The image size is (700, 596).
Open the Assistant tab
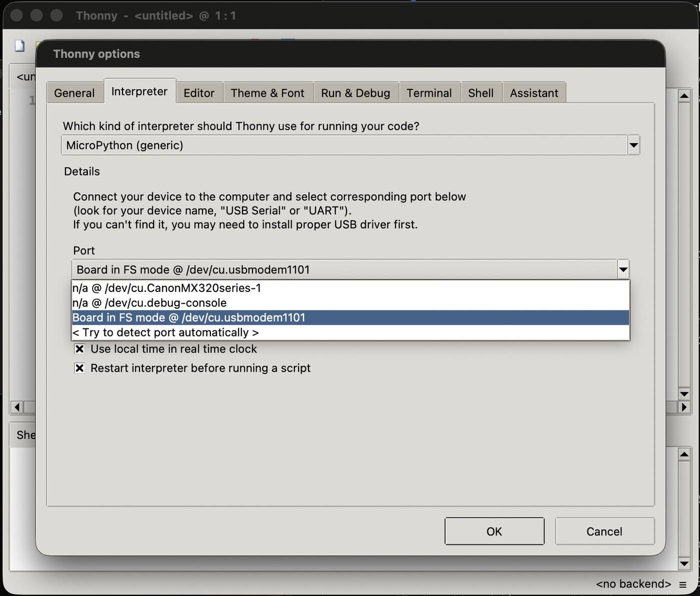[x=534, y=93]
